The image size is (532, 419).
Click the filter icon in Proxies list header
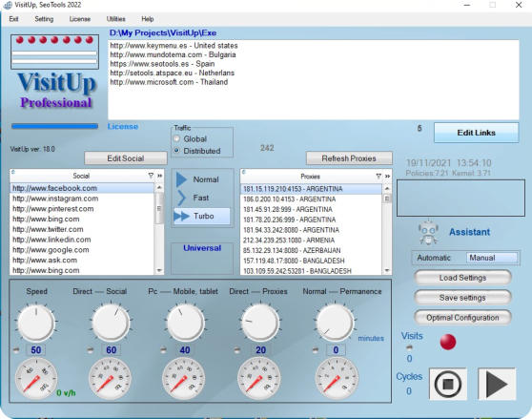pos(379,176)
